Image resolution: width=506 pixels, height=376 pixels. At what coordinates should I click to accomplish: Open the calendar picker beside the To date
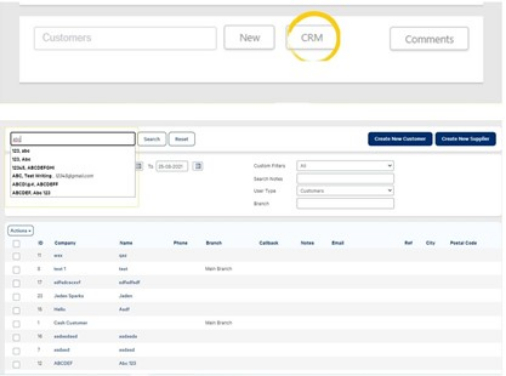coord(198,166)
